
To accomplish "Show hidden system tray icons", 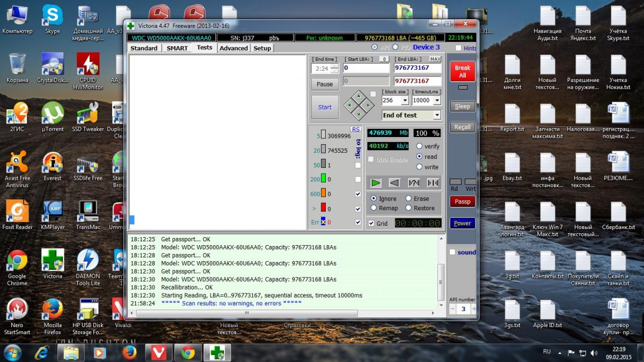I will (x=559, y=353).
